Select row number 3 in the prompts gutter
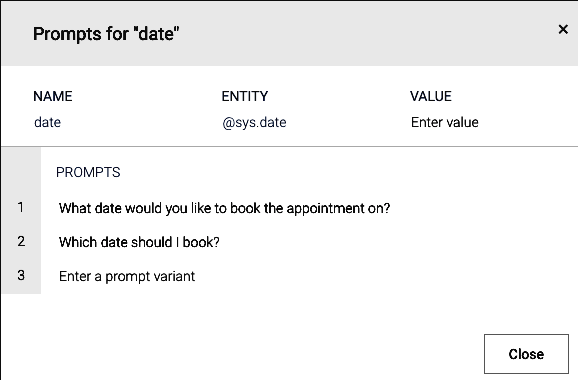Image resolution: width=578 pixels, height=380 pixels. [21, 275]
